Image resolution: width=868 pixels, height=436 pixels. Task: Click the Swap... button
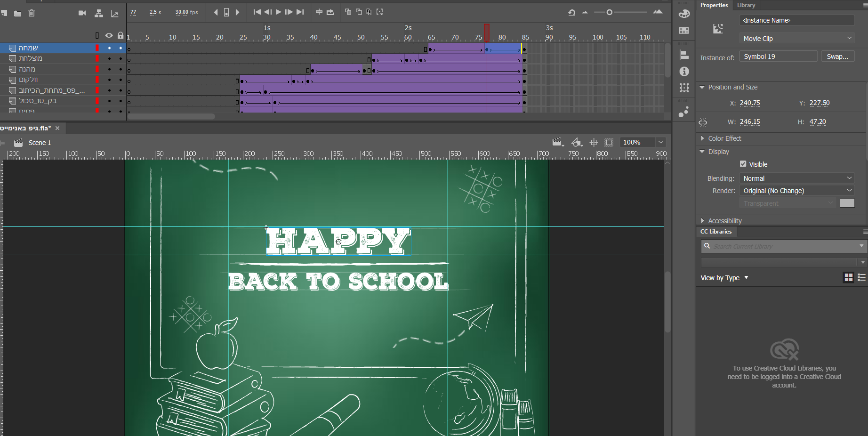(837, 57)
